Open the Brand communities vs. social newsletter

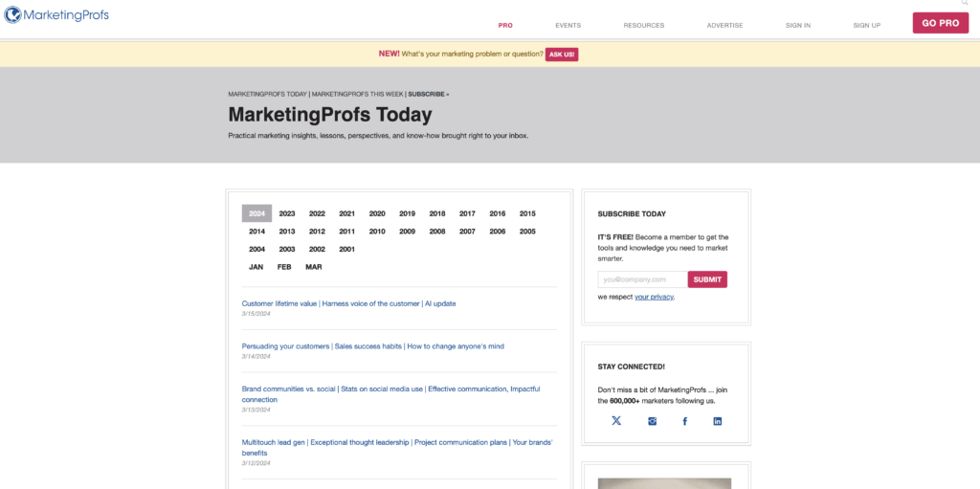point(391,394)
